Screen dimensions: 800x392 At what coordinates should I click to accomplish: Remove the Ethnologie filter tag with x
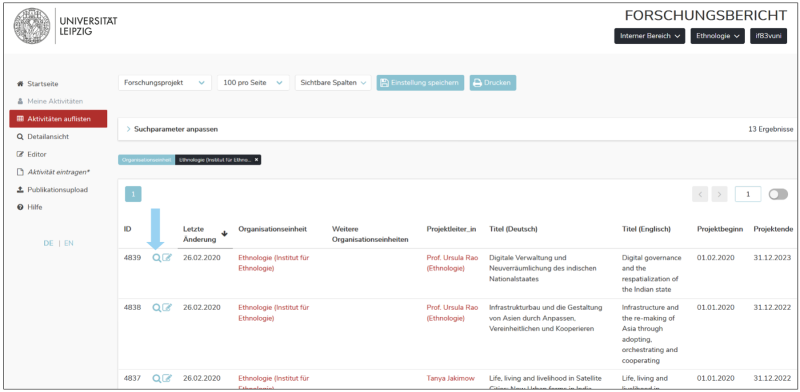(257, 160)
